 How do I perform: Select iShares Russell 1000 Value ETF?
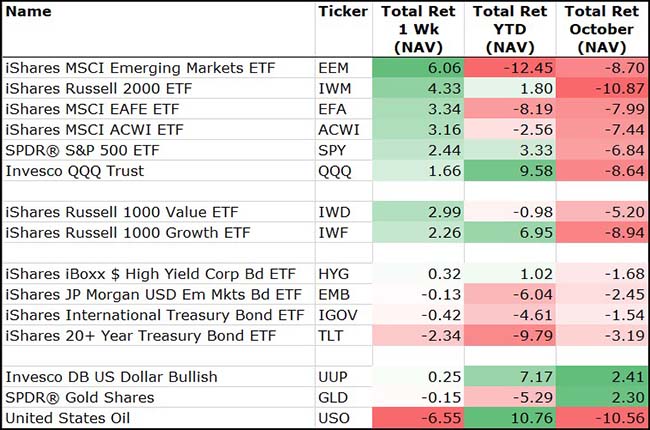[x=123, y=212]
